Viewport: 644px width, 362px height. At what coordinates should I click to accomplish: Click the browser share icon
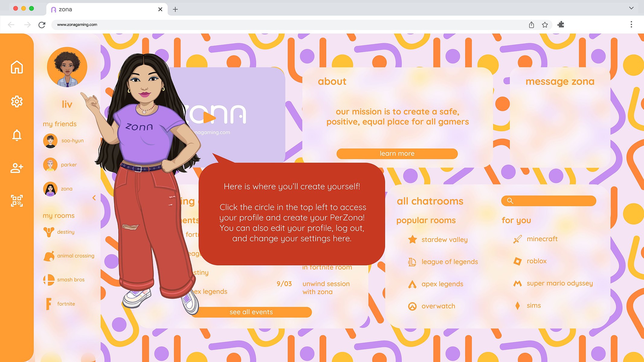click(531, 25)
